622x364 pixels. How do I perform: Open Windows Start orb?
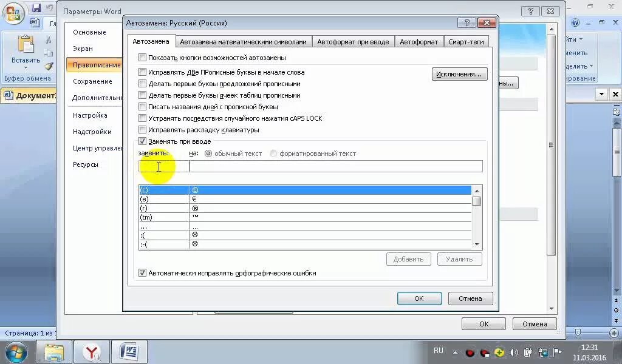point(15,352)
